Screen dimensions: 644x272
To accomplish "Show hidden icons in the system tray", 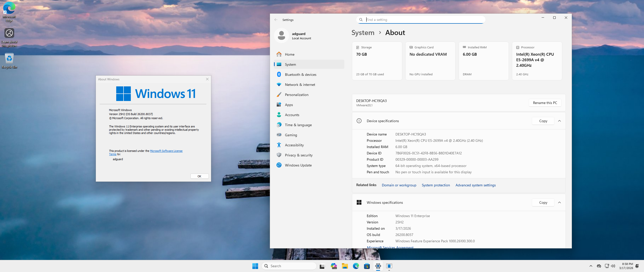I will (591, 266).
